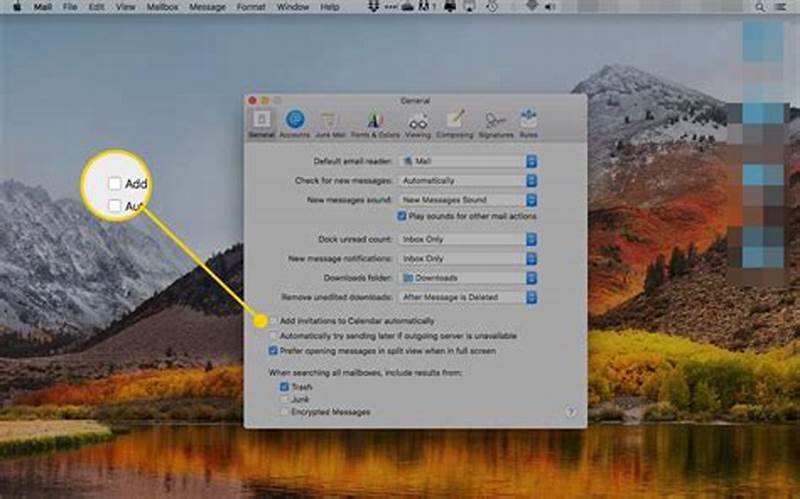Check Junk in search results
800x499 pixels.
284,400
